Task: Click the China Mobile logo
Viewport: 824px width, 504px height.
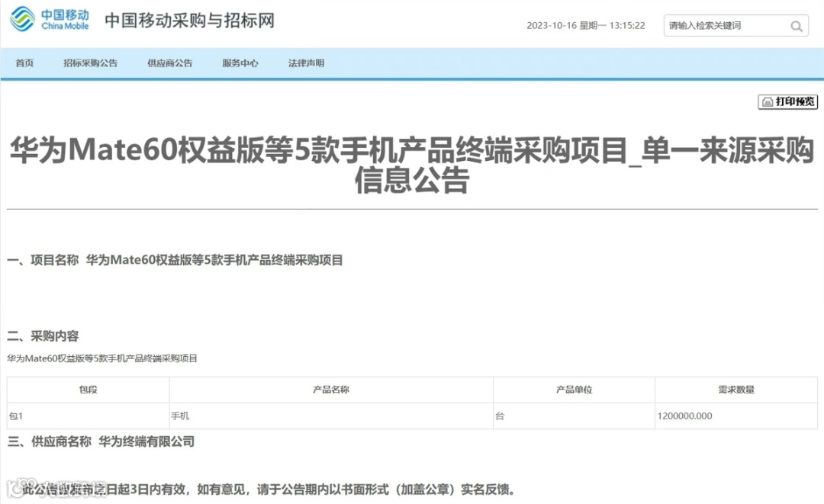Action: coord(50,19)
